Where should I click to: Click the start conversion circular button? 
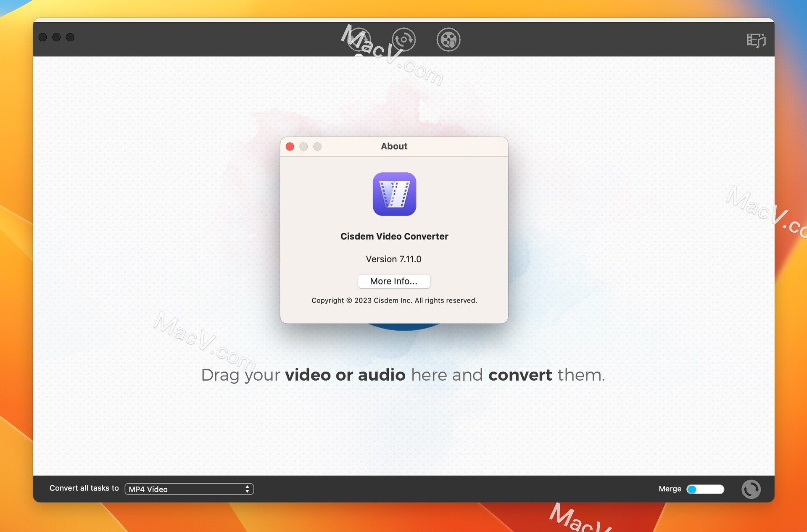point(751,489)
